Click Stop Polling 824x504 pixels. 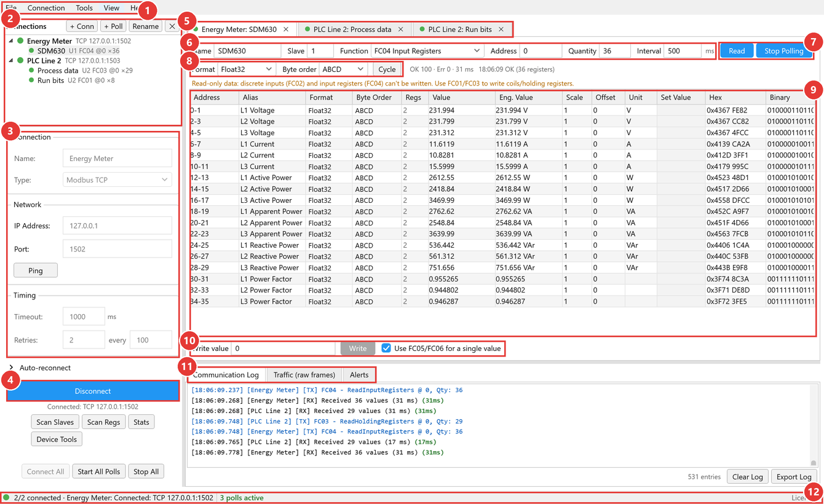click(x=784, y=51)
